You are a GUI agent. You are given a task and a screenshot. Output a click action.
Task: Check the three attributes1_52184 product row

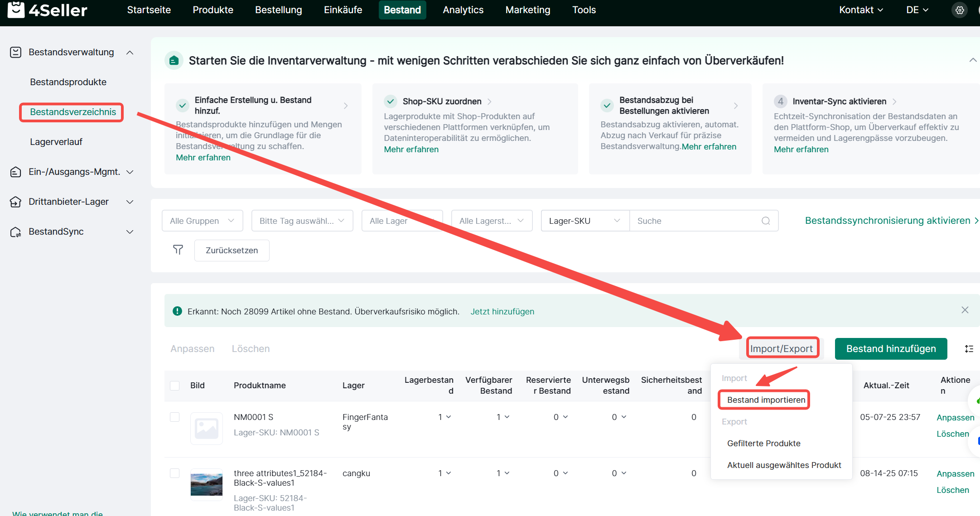174,473
